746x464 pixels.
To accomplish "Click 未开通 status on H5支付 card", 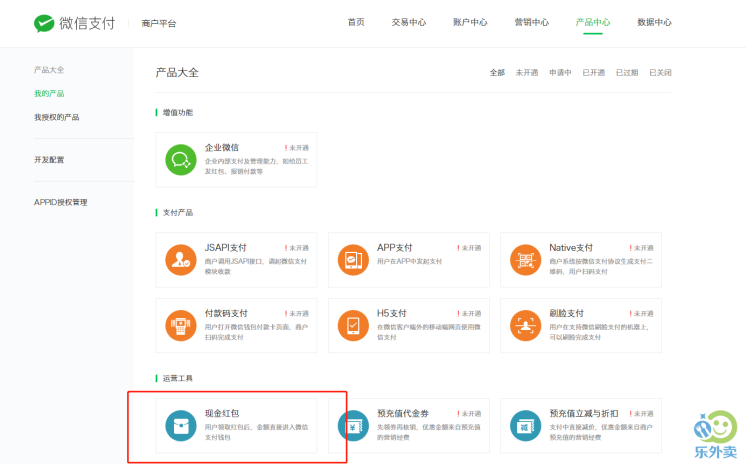I will pyautogui.click(x=469, y=314).
